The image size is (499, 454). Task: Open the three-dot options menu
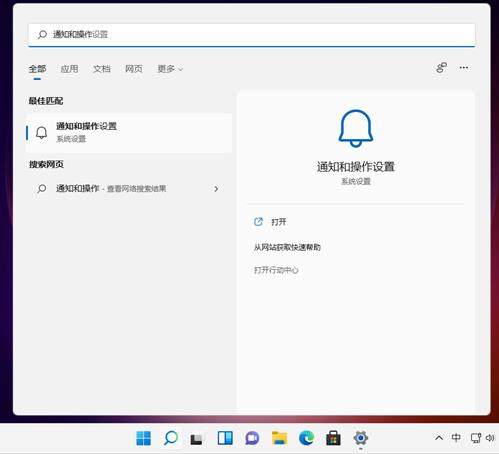coord(464,68)
